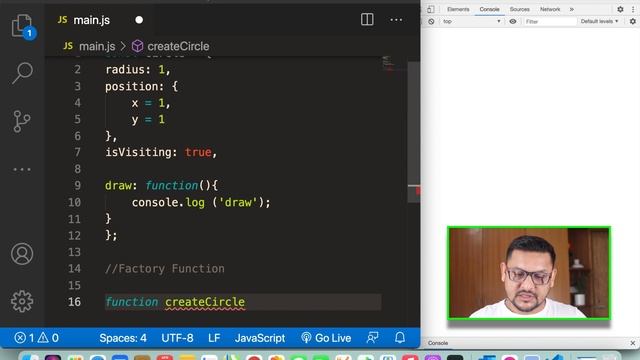The width and height of the screenshot is (640, 360).
Task: Open the Search icon in activity bar
Action: click(22, 73)
